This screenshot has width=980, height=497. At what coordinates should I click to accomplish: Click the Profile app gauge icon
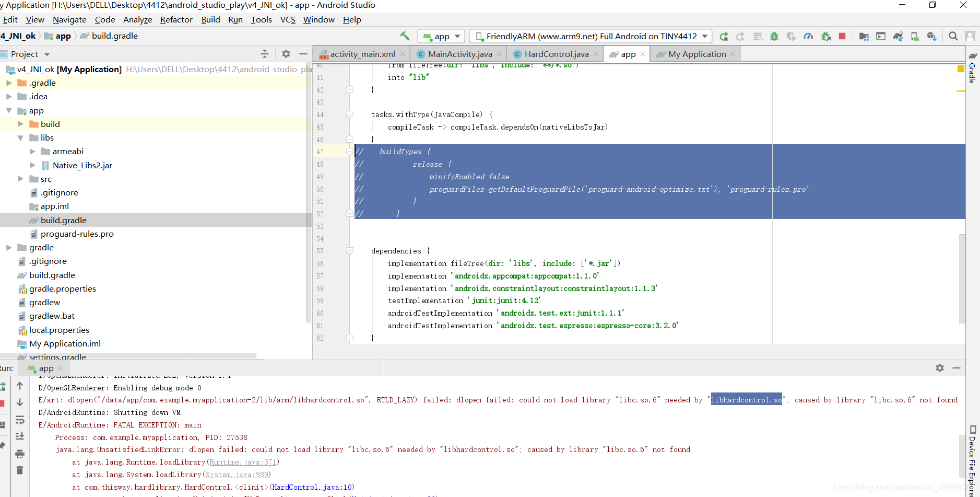(x=808, y=36)
